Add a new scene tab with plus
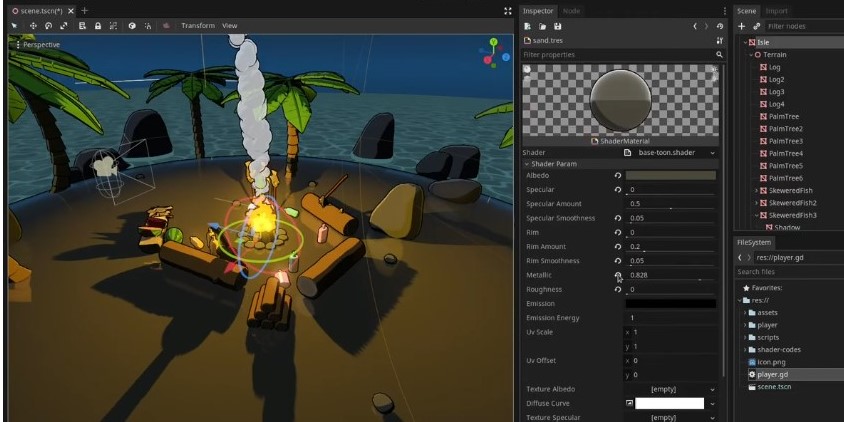Screen dimensions: 844x422 (84, 11)
